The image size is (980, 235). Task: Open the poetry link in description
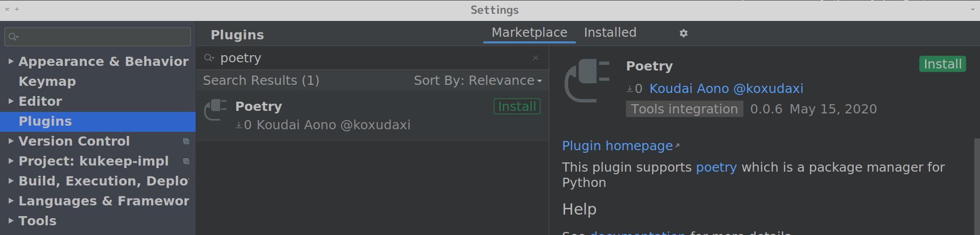click(716, 168)
